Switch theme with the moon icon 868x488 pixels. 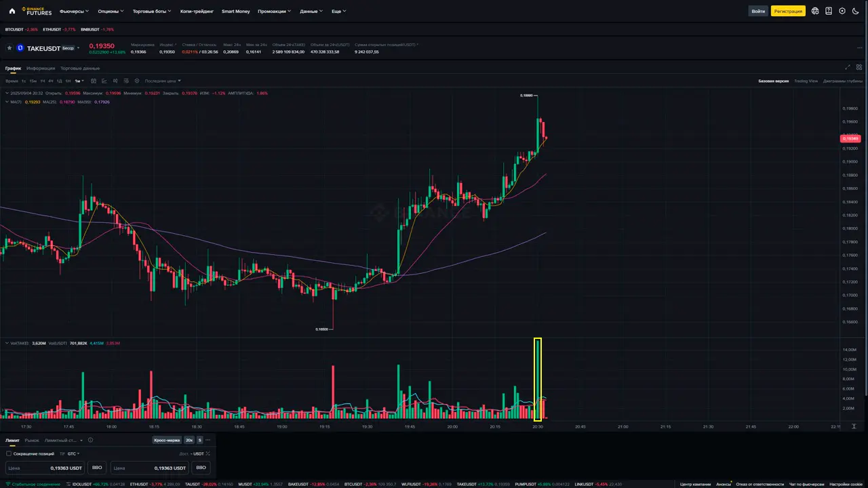856,11
